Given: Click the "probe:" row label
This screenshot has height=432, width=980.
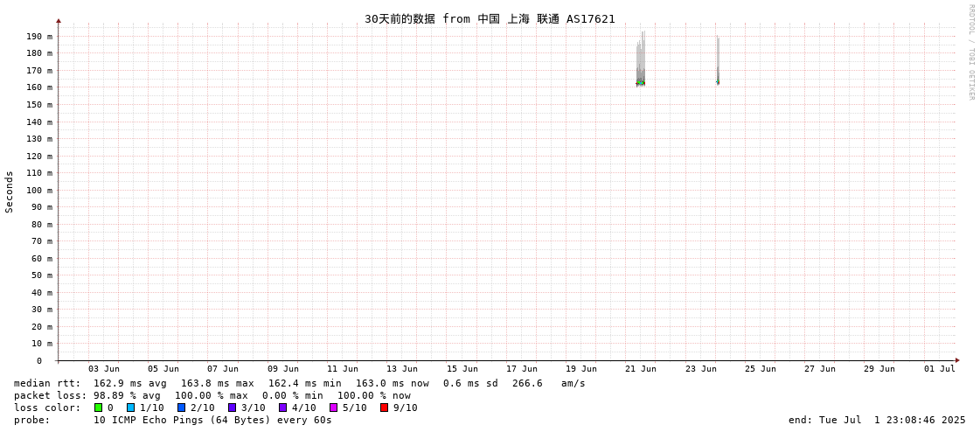Looking at the screenshot, I should coord(31,420).
